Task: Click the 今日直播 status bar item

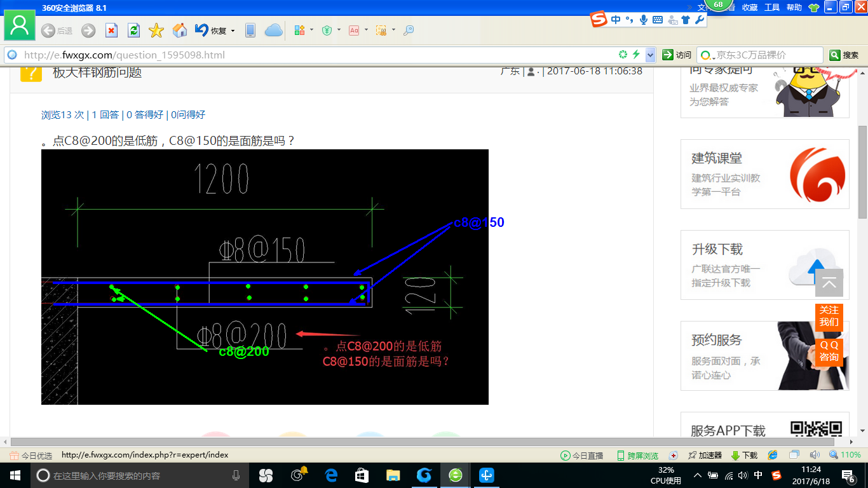Action: point(581,456)
